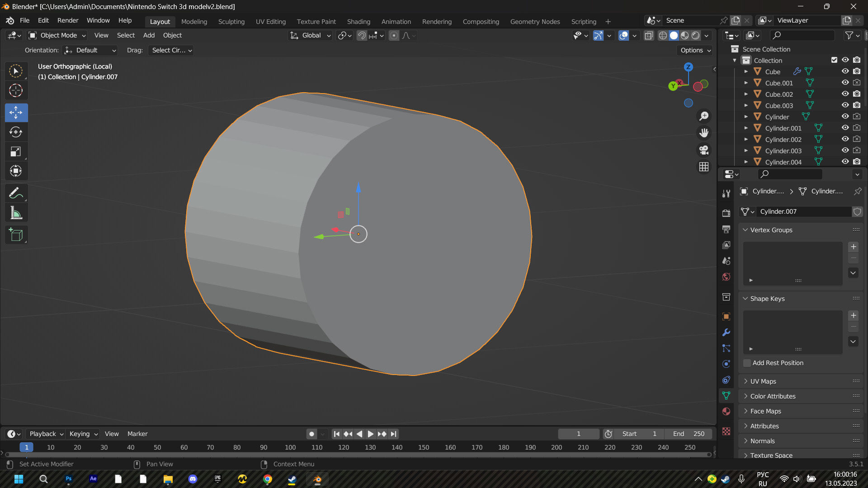This screenshot has height=488, width=868.
Task: Select the Move tool in the toolbar
Action: [x=16, y=113]
